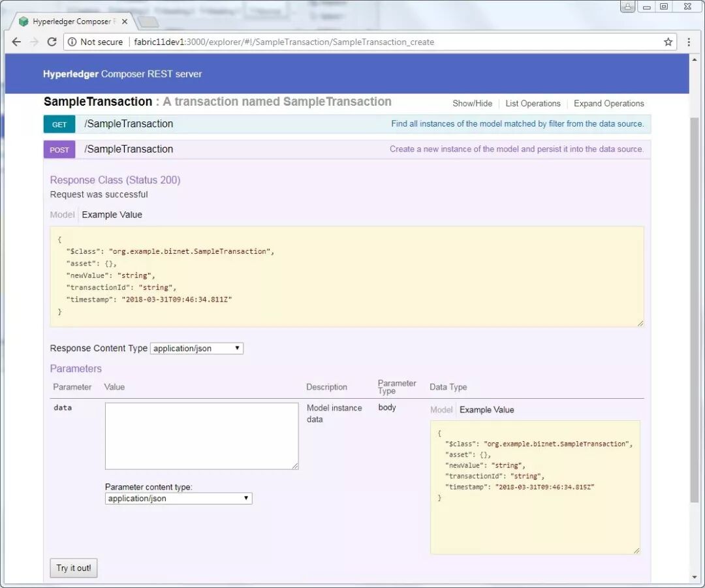Click the response example JSON box
The width and height of the screenshot is (705, 588).
point(347,277)
